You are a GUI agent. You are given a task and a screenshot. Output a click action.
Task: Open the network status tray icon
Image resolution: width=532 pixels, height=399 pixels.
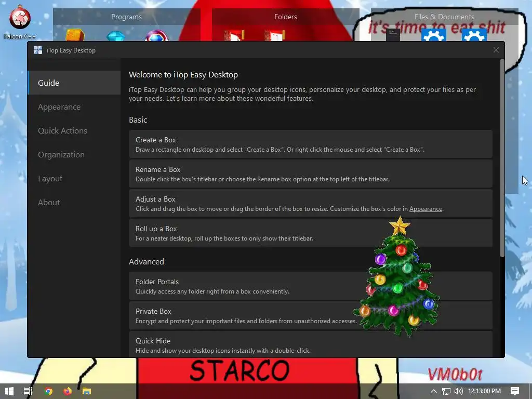446,391
